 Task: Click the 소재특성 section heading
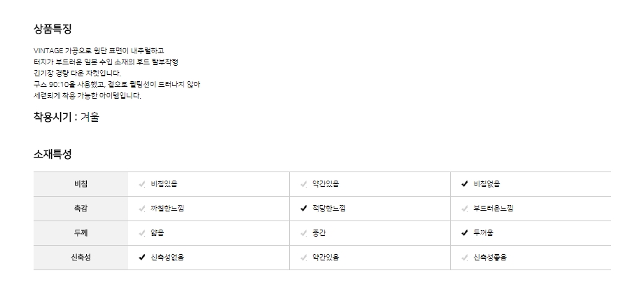[x=52, y=154]
